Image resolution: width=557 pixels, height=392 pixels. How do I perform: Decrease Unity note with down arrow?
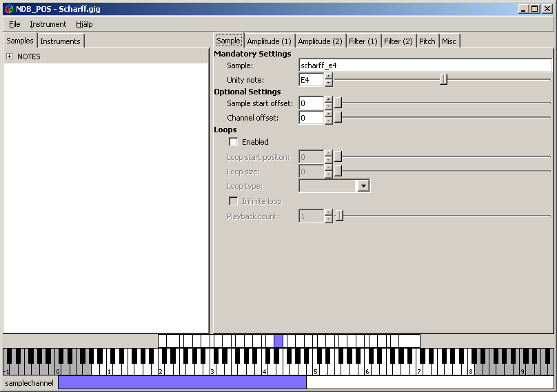[x=329, y=83]
